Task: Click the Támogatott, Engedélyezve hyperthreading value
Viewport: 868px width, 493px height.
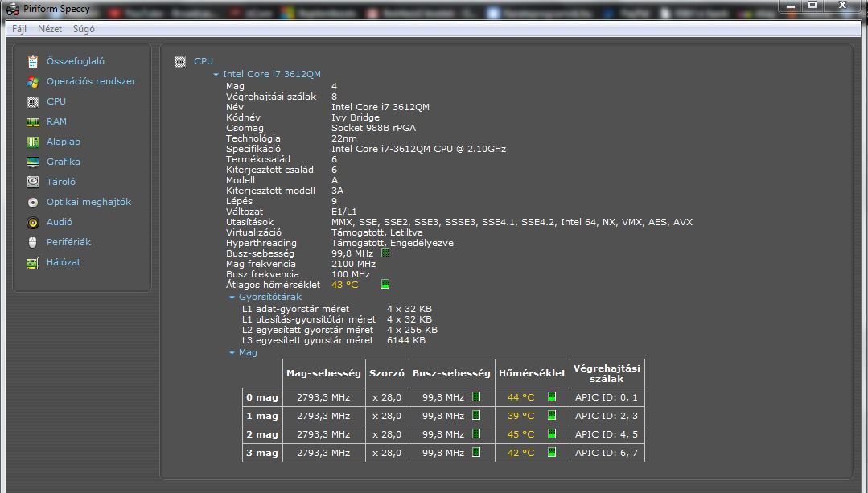Action: (393, 243)
